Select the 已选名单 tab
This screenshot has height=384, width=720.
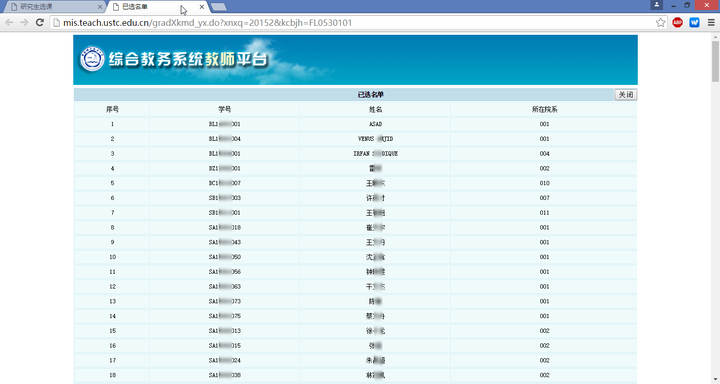pyautogui.click(x=156, y=7)
